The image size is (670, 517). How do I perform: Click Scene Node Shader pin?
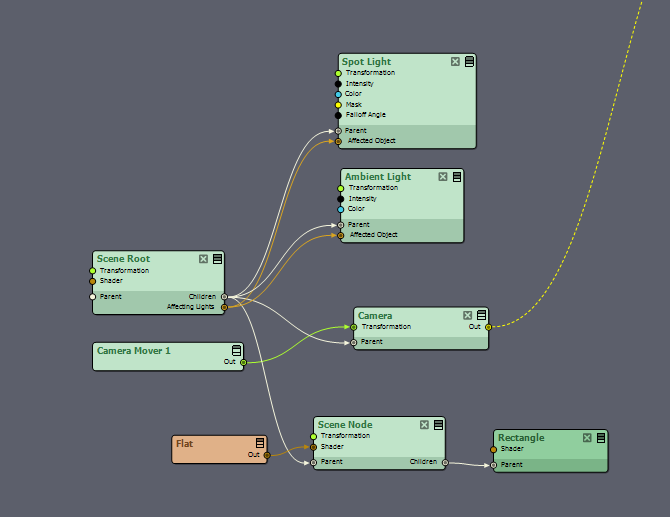click(314, 447)
